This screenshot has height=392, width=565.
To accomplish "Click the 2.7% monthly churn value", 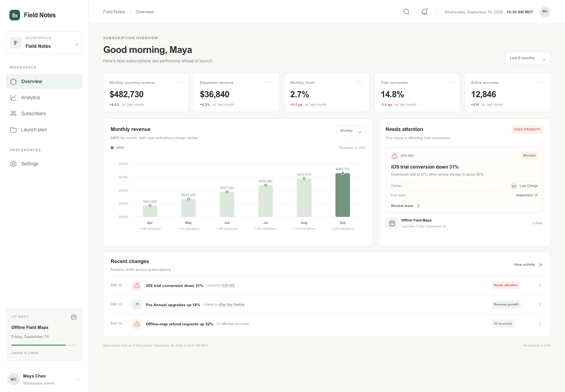I will [299, 94].
